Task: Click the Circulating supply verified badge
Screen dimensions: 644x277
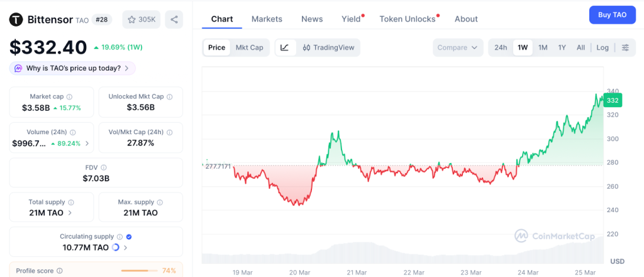Action: (x=129, y=237)
